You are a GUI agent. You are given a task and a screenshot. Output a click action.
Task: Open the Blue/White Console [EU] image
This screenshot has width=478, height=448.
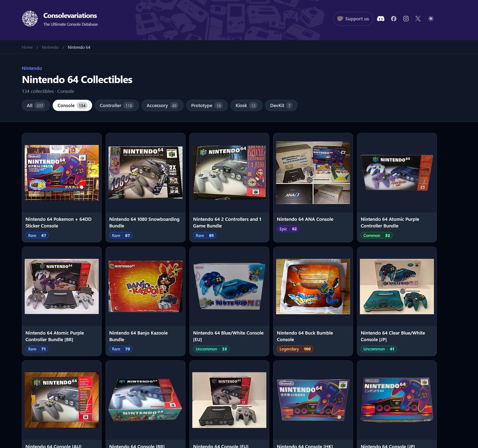tap(229, 286)
